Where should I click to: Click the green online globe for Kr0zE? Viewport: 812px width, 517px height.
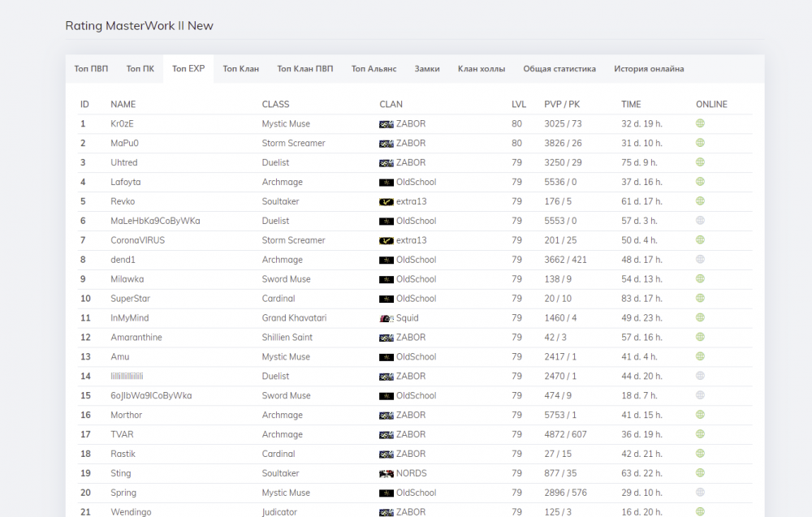(x=700, y=123)
